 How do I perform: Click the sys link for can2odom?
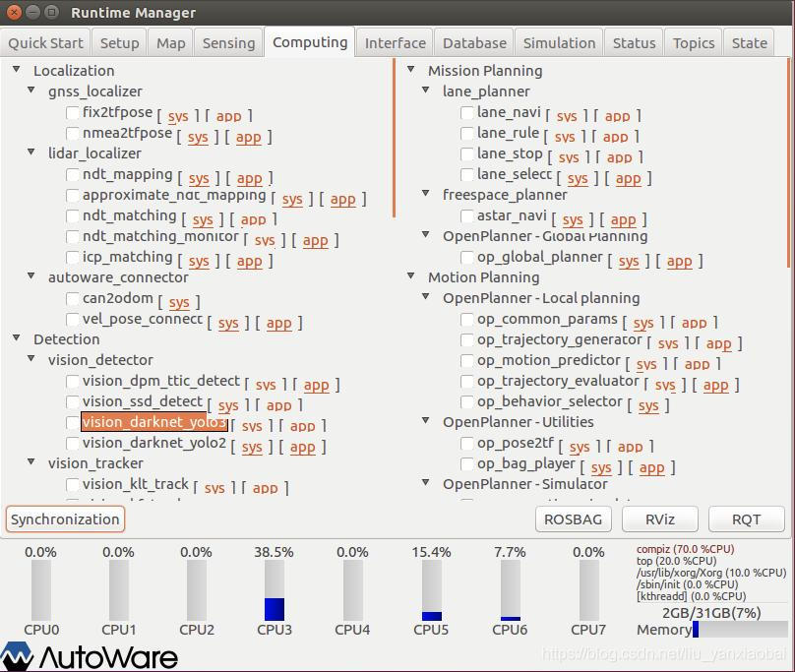(180, 302)
